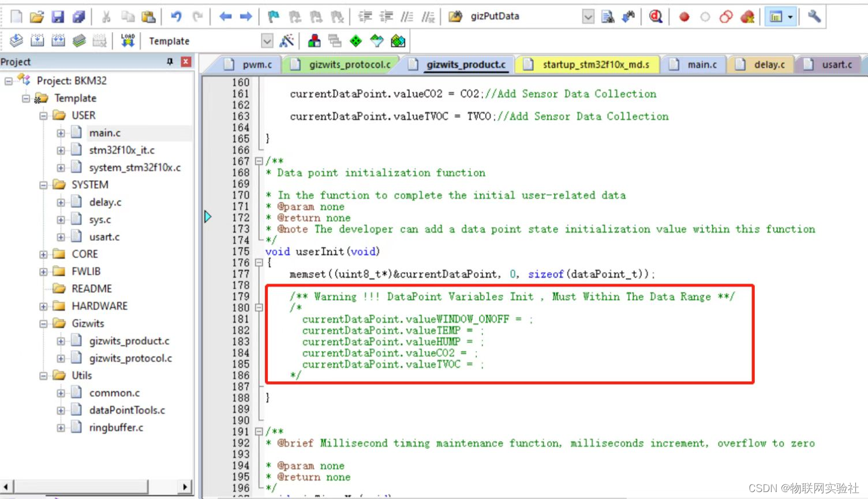The image size is (868, 499).
Task: Click the incremental find binoculars icon
Action: pos(628,17)
